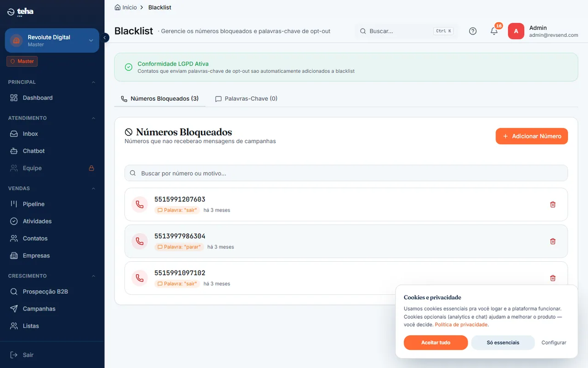Open Listas in the sidebar
588x368 pixels.
[52, 326]
